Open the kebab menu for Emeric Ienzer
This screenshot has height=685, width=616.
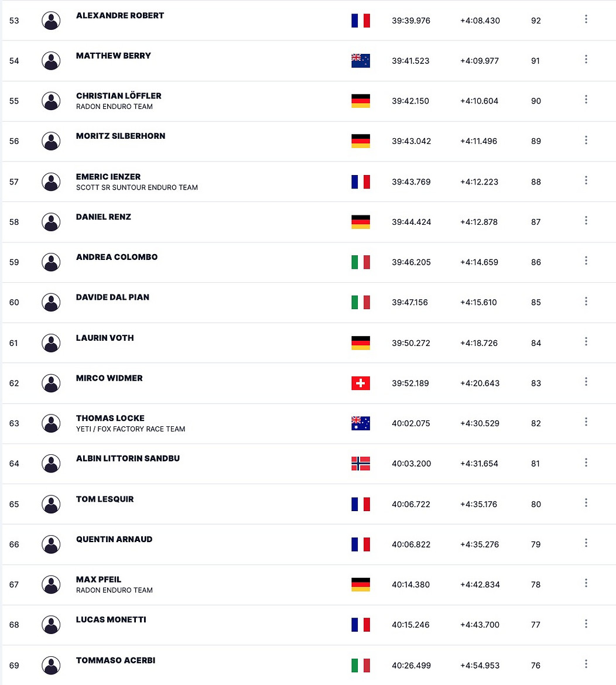click(x=586, y=180)
